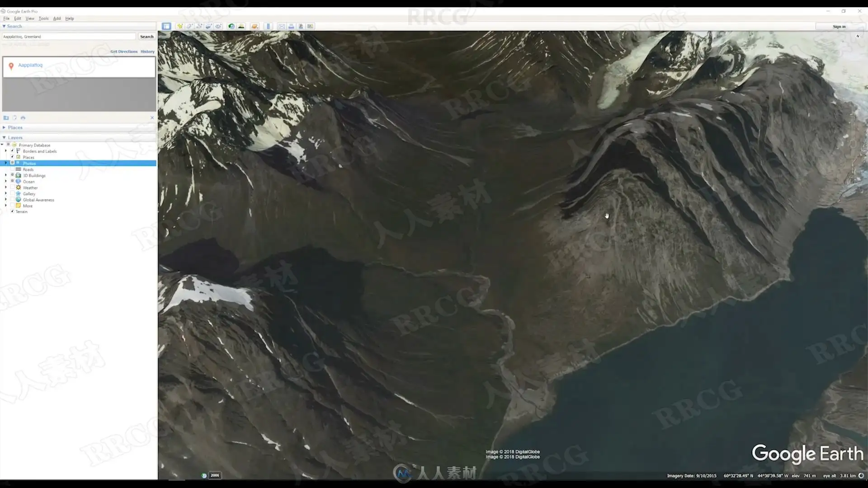Click the Search button
The height and width of the screenshot is (488, 868).
coord(146,37)
